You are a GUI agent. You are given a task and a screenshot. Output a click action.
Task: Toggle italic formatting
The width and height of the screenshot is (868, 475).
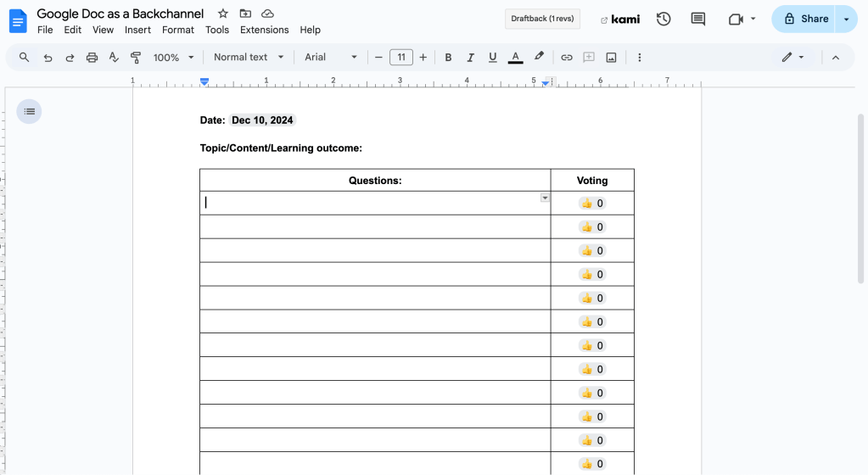point(470,58)
